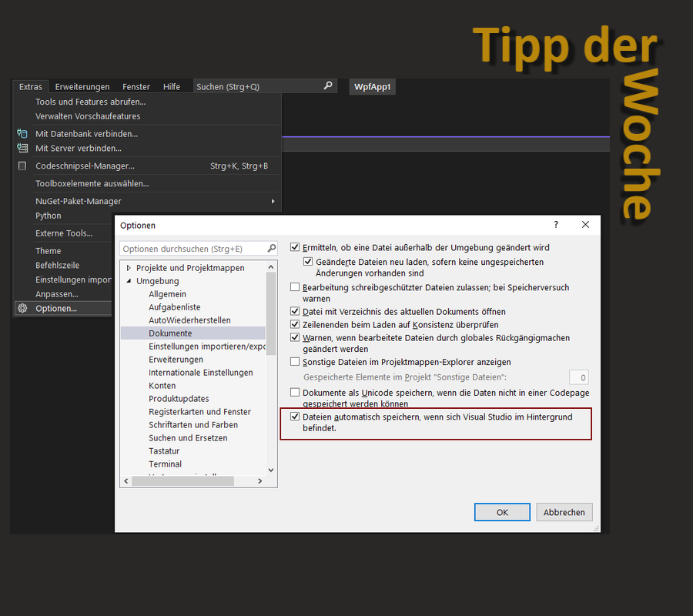Open the Fenster menu
This screenshot has width=693, height=616.
tap(136, 86)
